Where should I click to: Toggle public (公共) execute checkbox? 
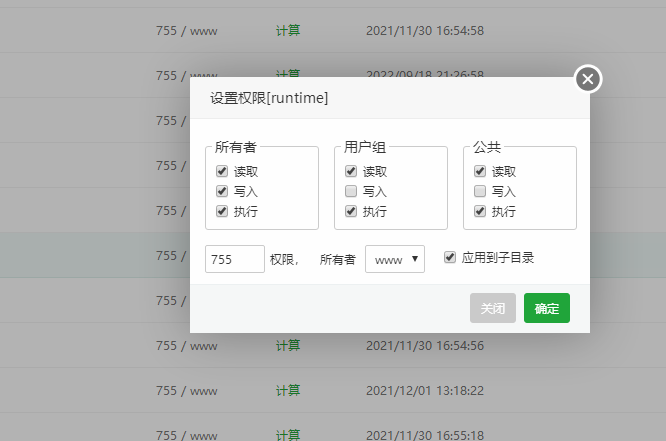point(480,211)
